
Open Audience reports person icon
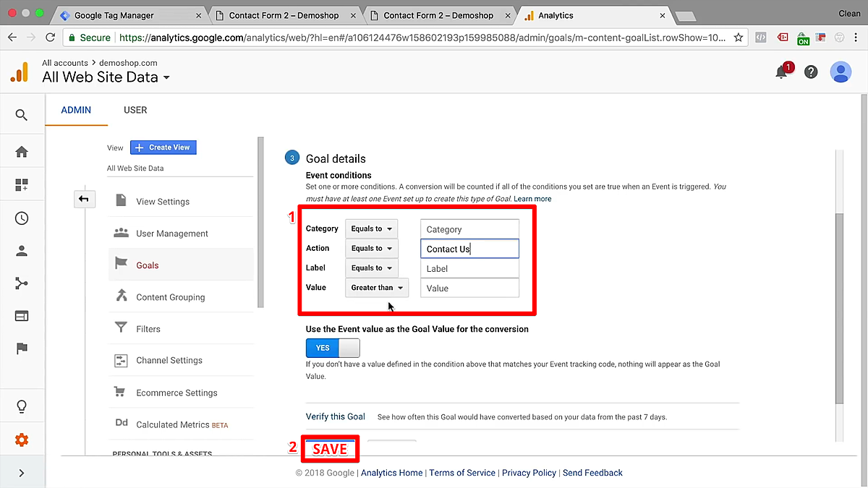[22, 251]
